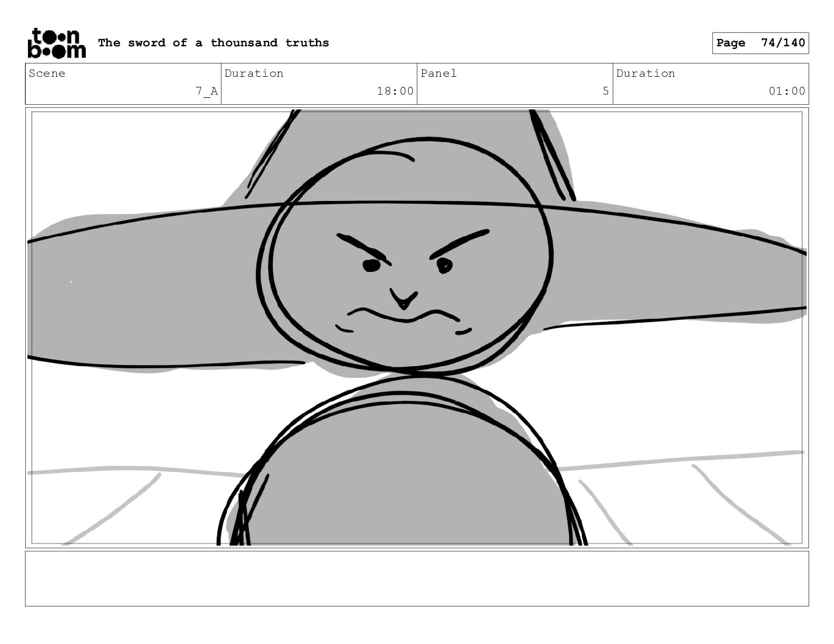This screenshot has height=644, width=834.
Task: Click the 'Scene' label
Action: tap(47, 74)
